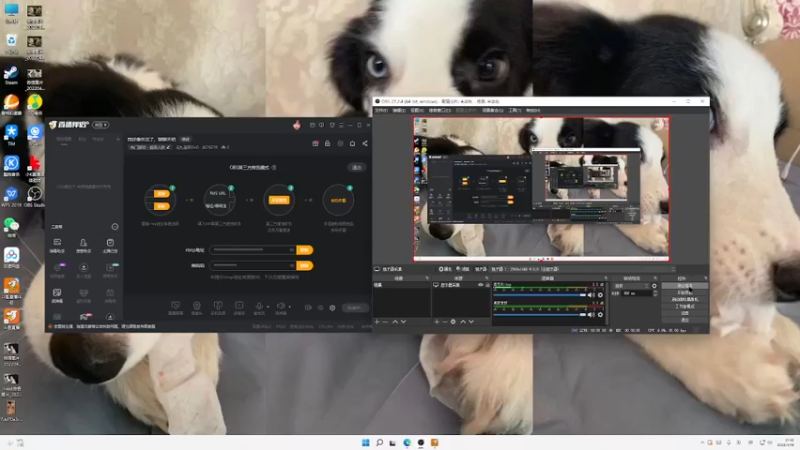Open Steam desktop shortcut

(11, 76)
